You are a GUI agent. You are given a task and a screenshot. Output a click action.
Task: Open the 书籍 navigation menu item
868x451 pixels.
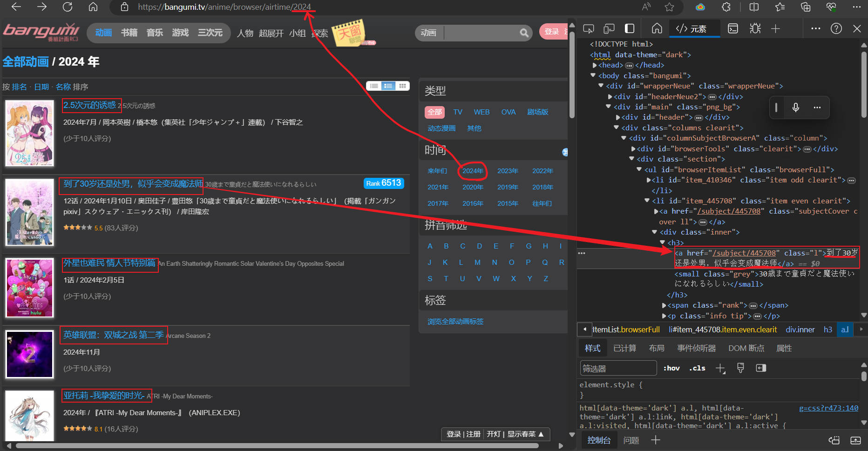coord(129,33)
